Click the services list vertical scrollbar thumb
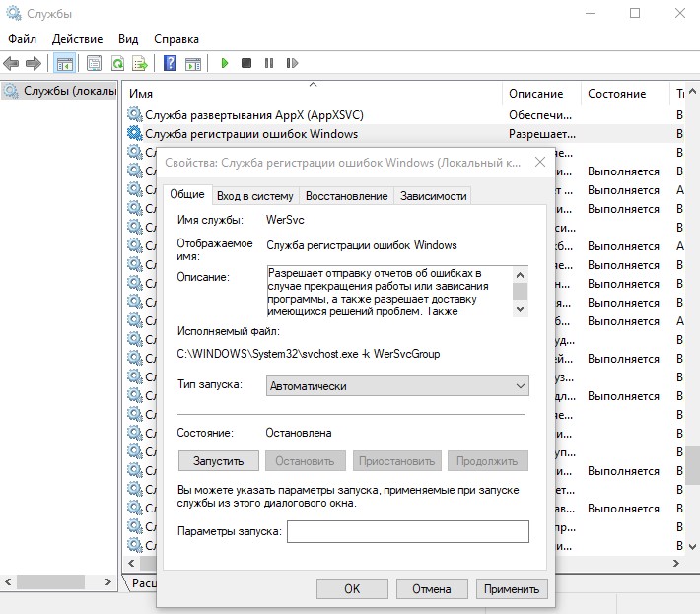Screen dimensions: 700x614 pos(693,465)
